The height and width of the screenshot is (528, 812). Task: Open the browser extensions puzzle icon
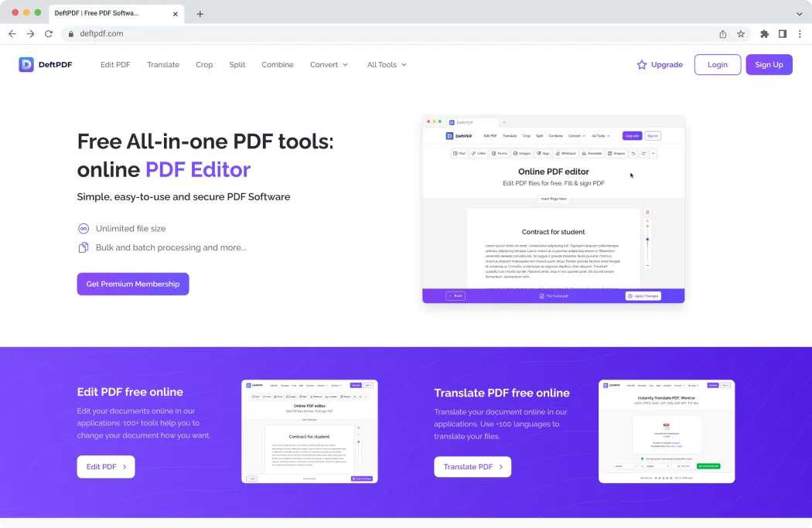(x=765, y=34)
